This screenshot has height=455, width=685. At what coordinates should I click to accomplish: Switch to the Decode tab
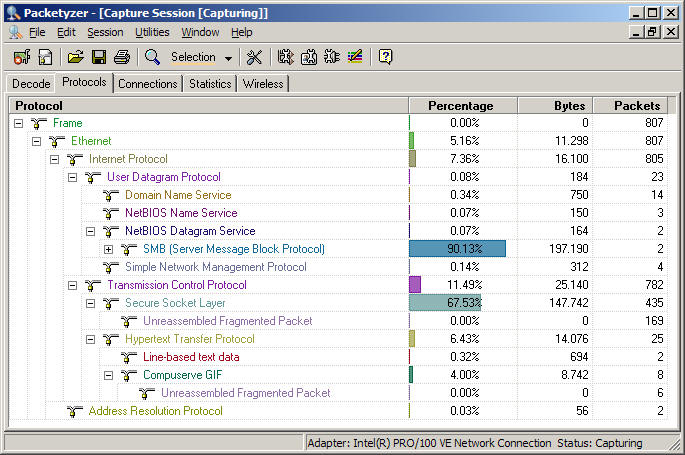(x=31, y=83)
